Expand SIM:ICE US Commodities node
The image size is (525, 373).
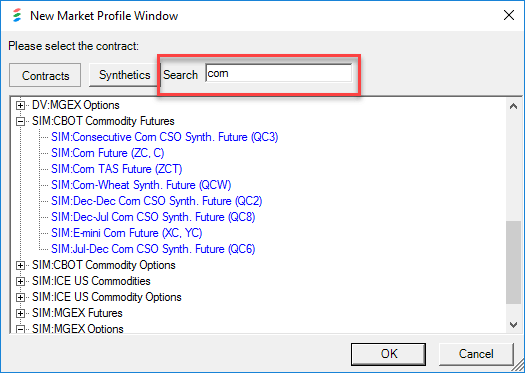(20, 281)
